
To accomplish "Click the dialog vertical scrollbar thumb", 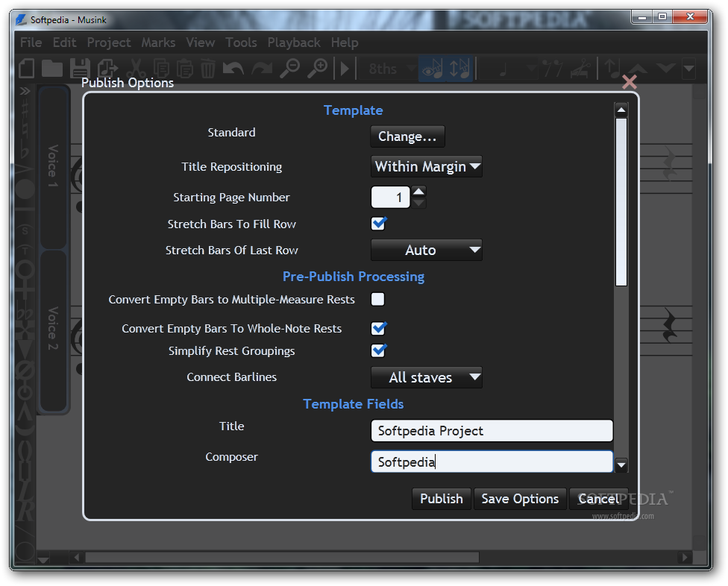I will [621, 202].
